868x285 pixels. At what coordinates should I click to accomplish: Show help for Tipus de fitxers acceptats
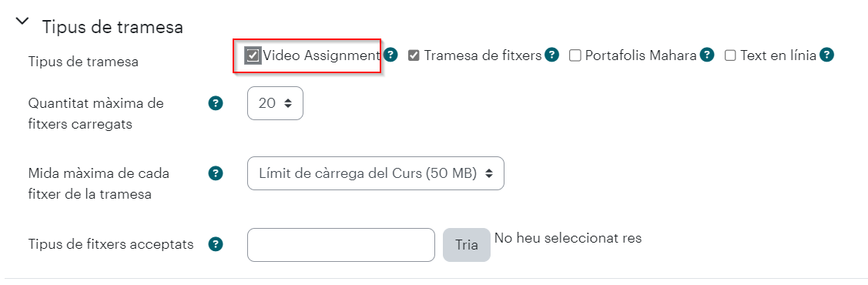coord(216,244)
